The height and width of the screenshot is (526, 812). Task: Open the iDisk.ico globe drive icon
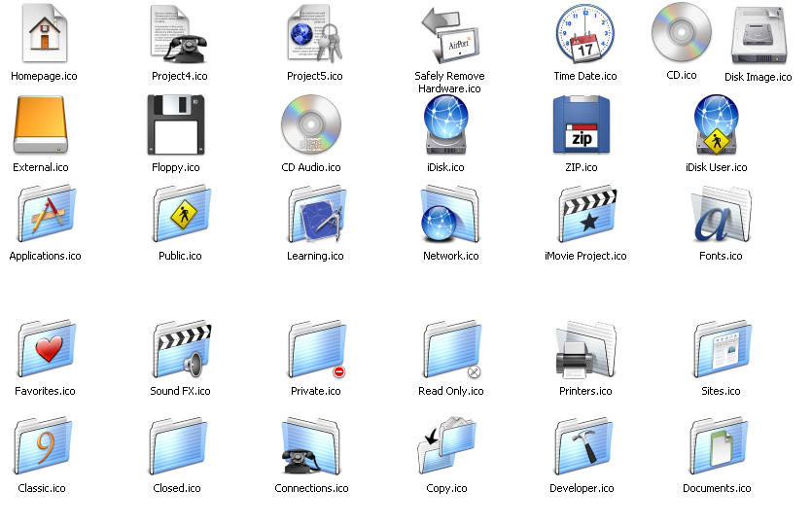point(446,124)
